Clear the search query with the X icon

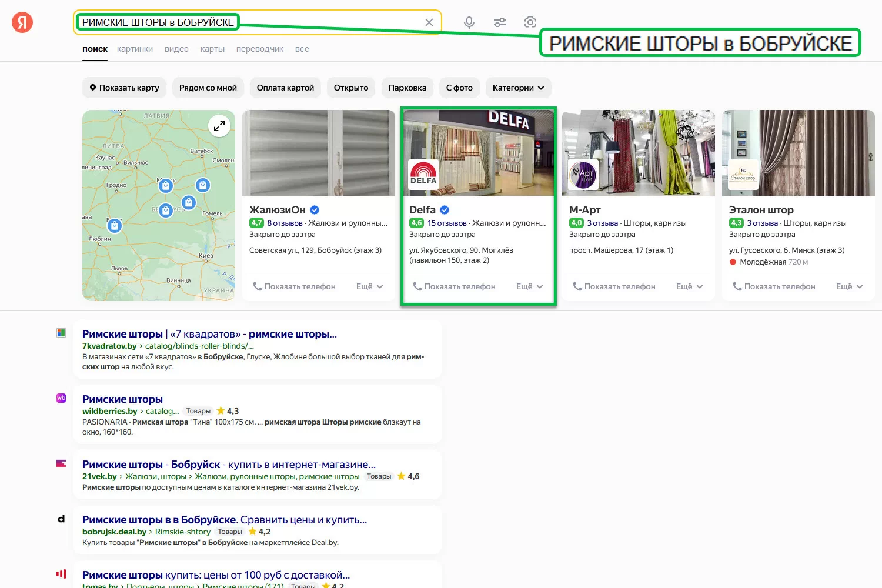(x=429, y=22)
